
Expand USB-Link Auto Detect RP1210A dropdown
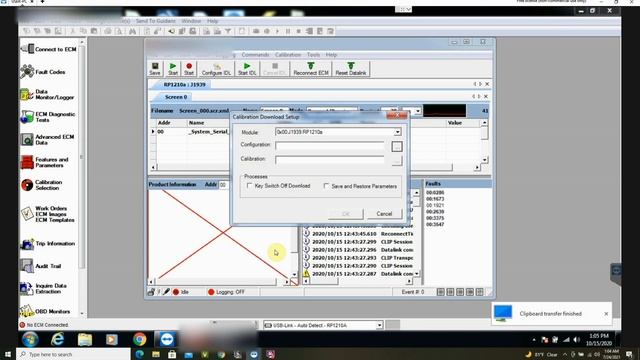point(379,325)
